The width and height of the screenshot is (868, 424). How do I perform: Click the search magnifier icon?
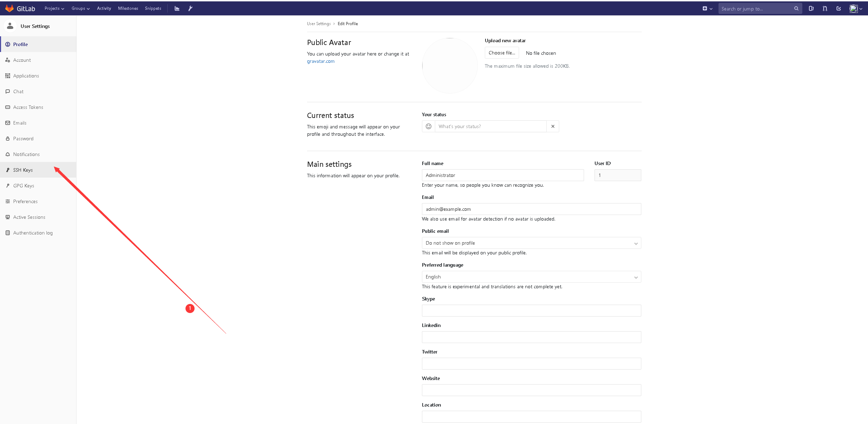[x=796, y=8]
